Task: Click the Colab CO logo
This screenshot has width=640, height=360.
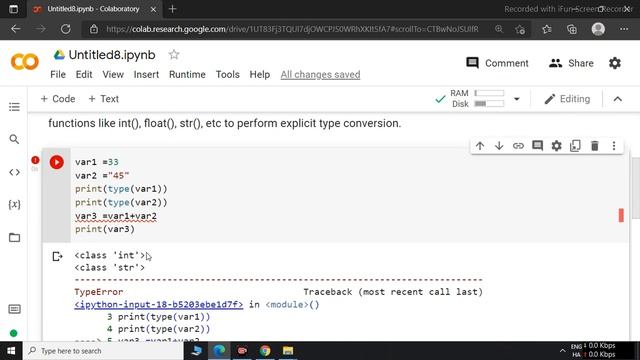Action: 24,62
